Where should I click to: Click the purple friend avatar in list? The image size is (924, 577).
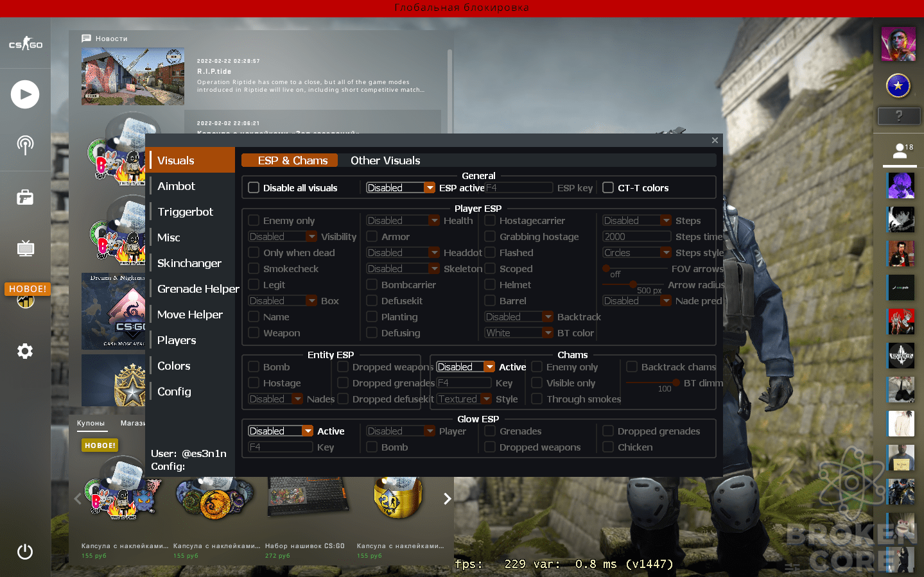(901, 185)
